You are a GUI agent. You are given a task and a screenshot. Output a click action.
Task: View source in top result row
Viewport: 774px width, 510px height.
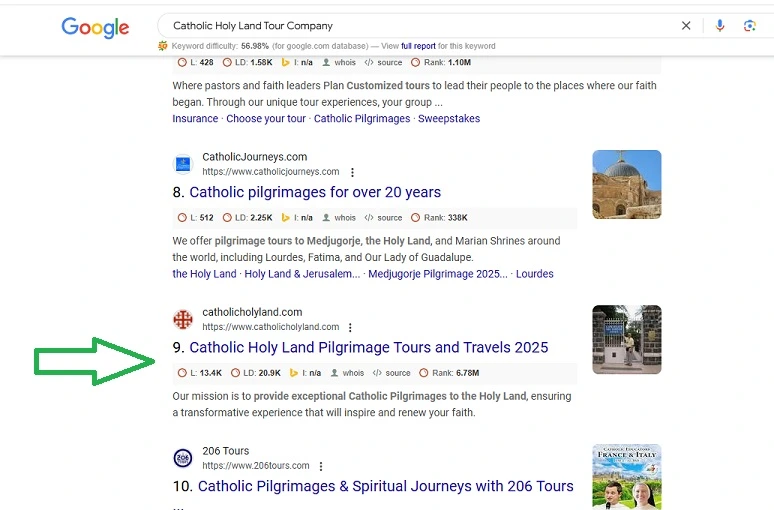point(383,63)
